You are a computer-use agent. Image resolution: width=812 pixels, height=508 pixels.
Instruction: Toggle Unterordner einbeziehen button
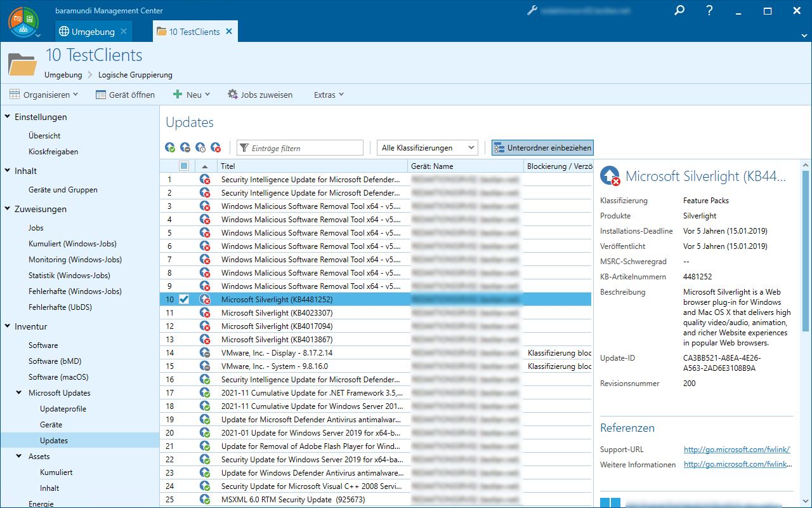pos(542,148)
